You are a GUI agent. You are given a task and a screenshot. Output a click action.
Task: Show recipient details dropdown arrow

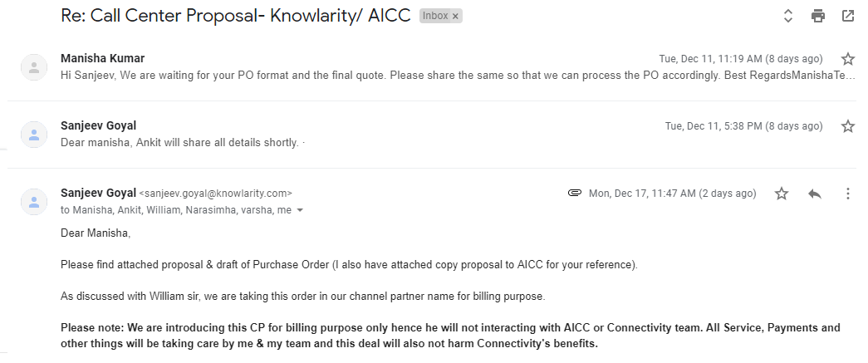coord(300,211)
